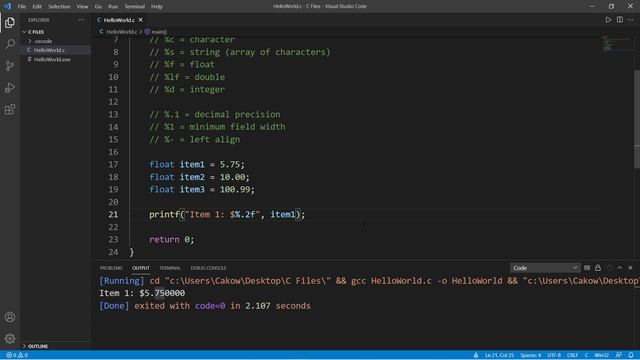Open the Search view in activity bar
This screenshot has height=360, width=640.
10,44
